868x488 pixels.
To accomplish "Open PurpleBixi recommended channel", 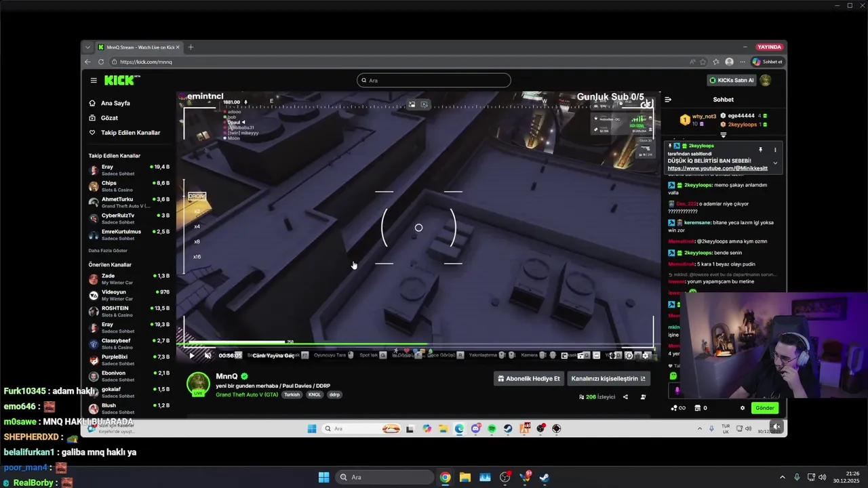I will [x=129, y=360].
